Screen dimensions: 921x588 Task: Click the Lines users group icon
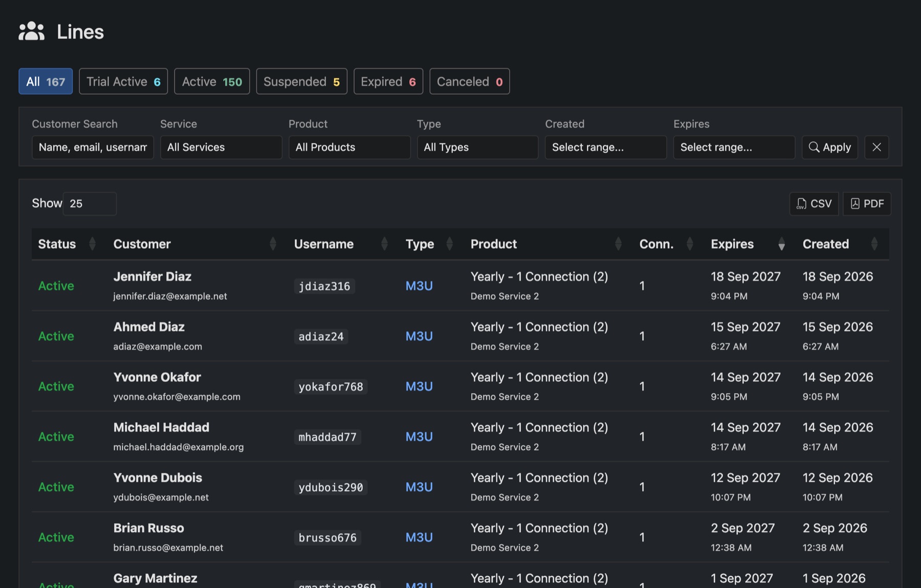pyautogui.click(x=32, y=31)
